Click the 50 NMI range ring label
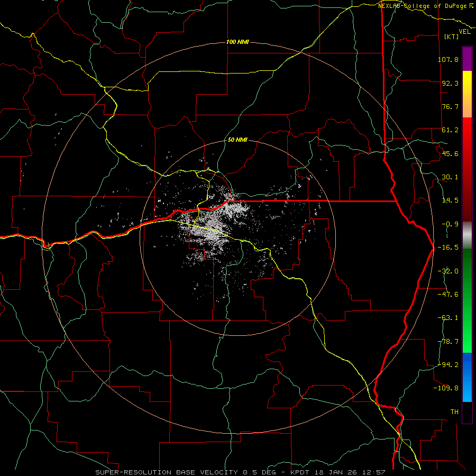This screenshot has width=476, height=476. point(237,140)
